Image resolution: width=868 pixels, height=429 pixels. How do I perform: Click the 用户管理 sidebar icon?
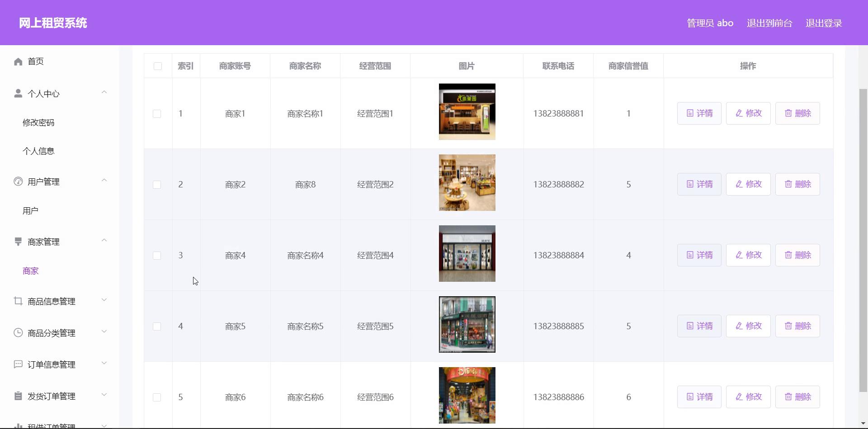18,182
